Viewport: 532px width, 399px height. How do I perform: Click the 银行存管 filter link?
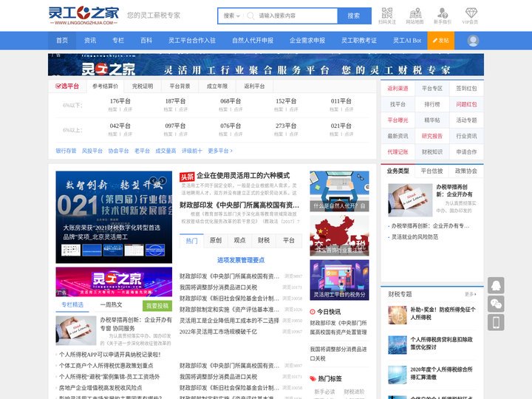tap(66, 151)
